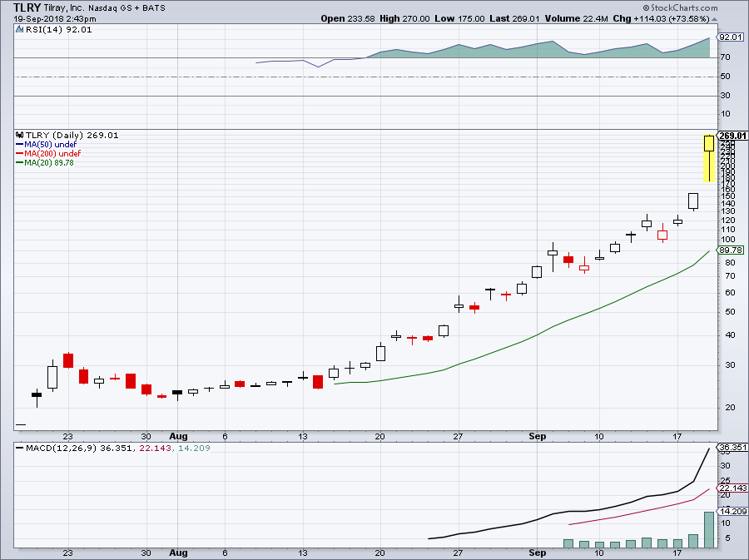This screenshot has height=560, width=749.
Task: Click the 'Volume 22.4M' value
Action: coord(577,18)
